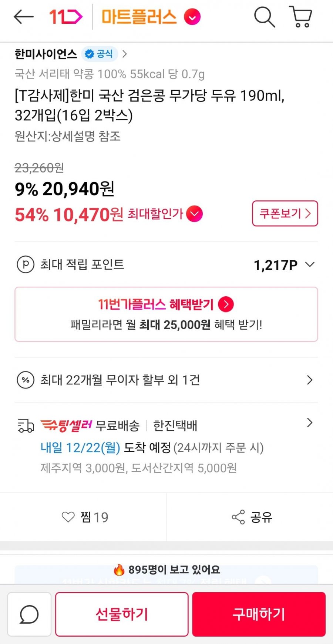Tap the heart wishlist icon

(68, 517)
